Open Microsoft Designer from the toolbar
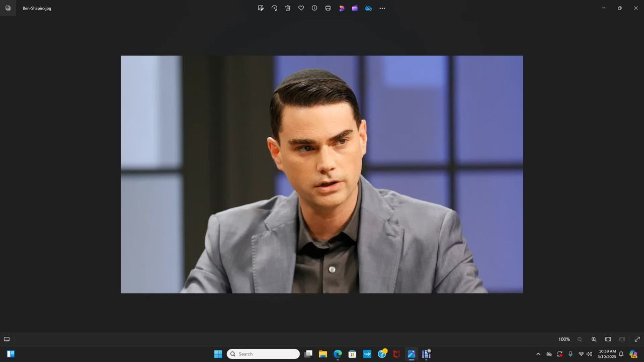The width and height of the screenshot is (644, 362). pyautogui.click(x=342, y=8)
